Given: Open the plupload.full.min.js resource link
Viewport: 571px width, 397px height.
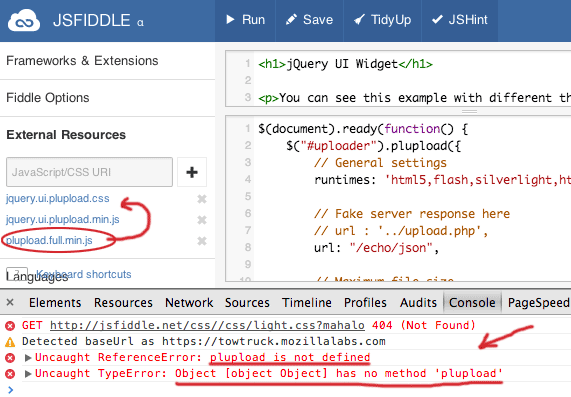Looking at the screenshot, I should (49, 240).
